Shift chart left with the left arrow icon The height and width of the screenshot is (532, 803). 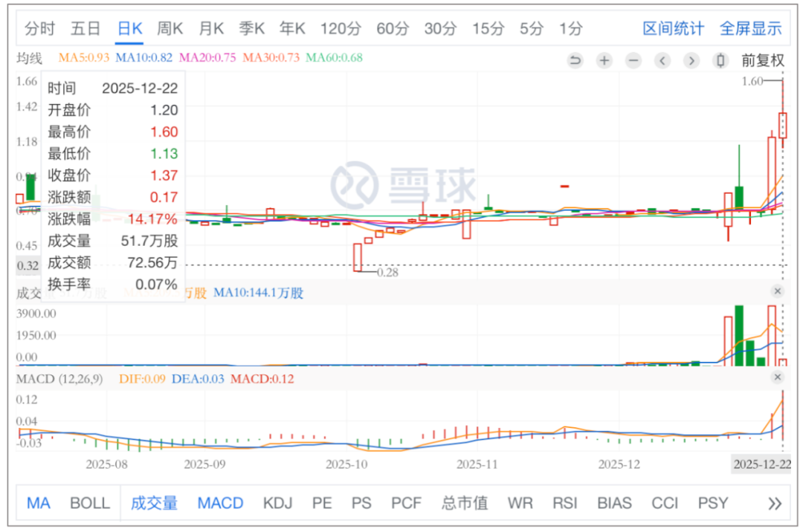point(662,61)
